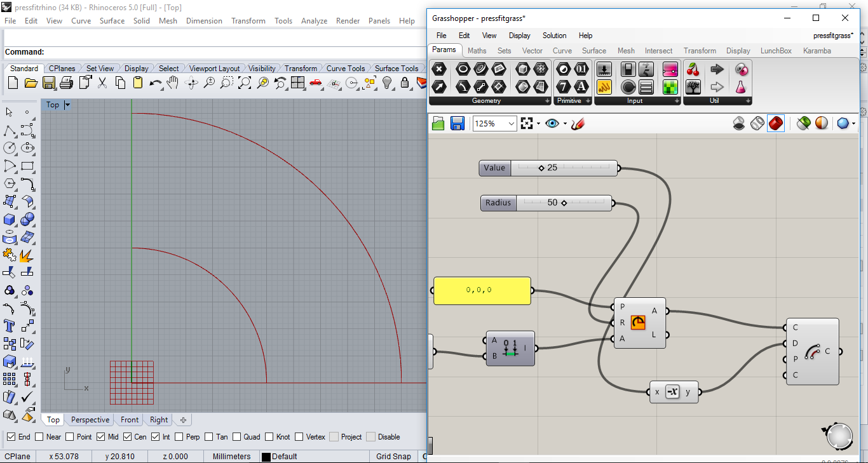The image size is (868, 463).
Task: Toggle the Cen osnap checkbox
Action: (x=127, y=437)
